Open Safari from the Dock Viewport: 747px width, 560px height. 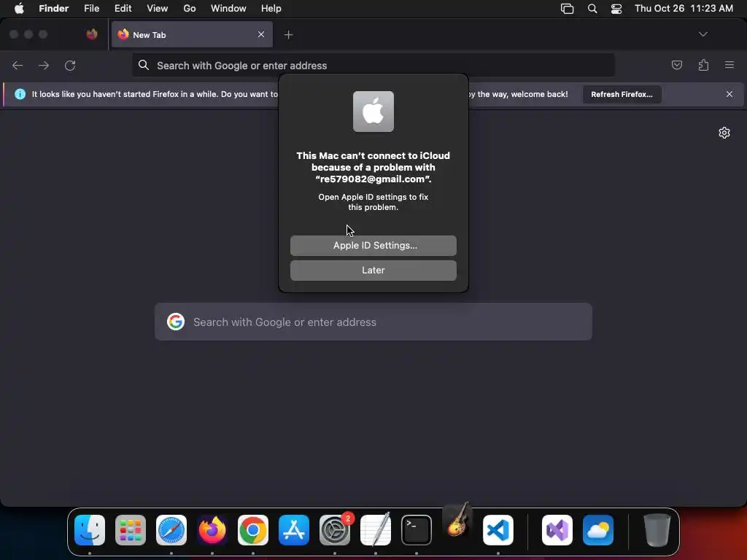[x=171, y=530]
